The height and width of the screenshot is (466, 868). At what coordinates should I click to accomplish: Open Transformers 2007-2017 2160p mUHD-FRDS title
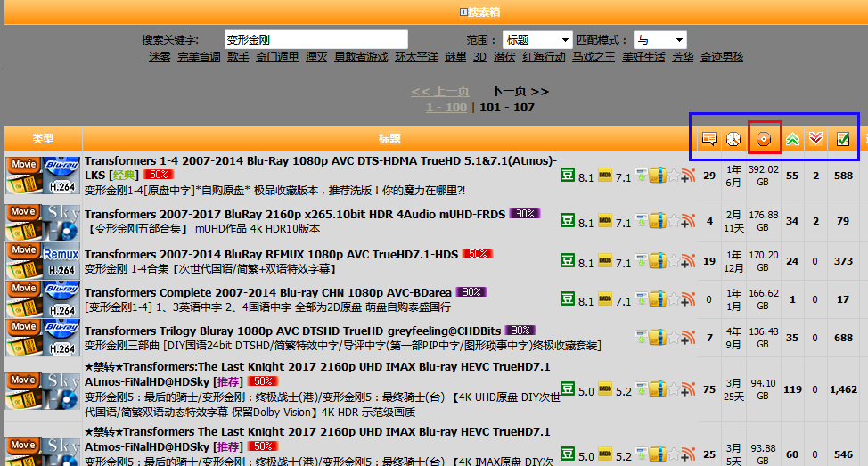(295, 214)
